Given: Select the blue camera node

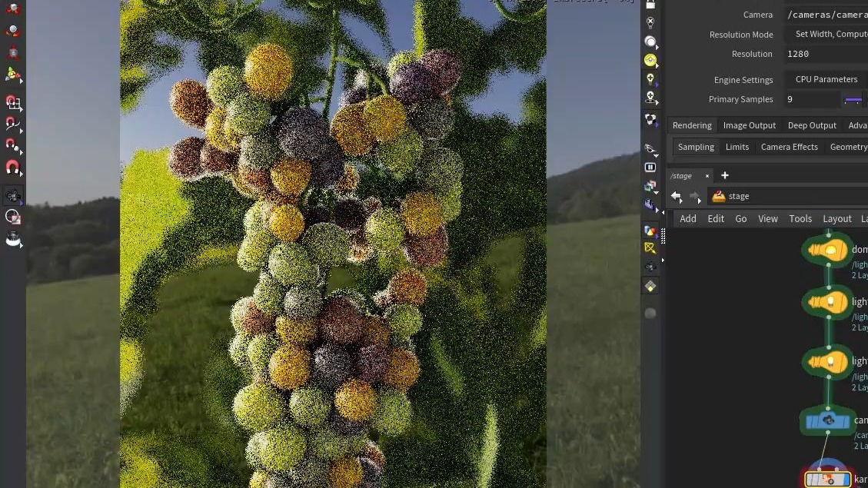Looking at the screenshot, I should click(x=827, y=421).
